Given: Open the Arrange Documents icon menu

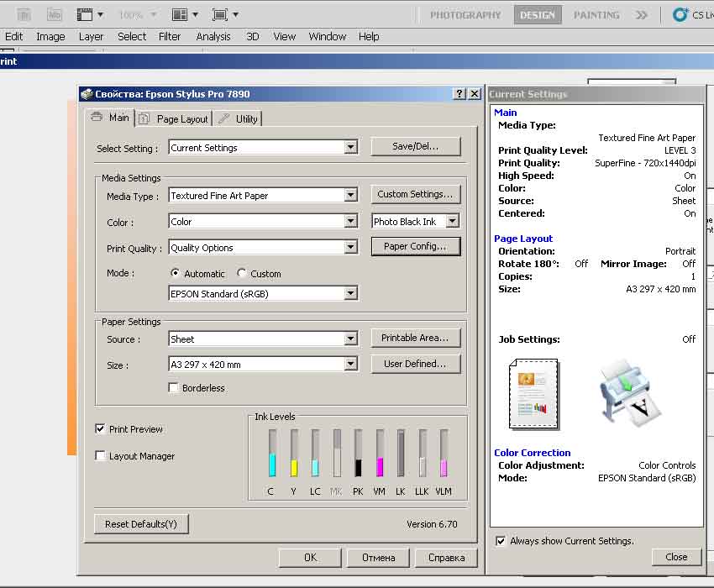Looking at the screenshot, I should (x=185, y=14).
